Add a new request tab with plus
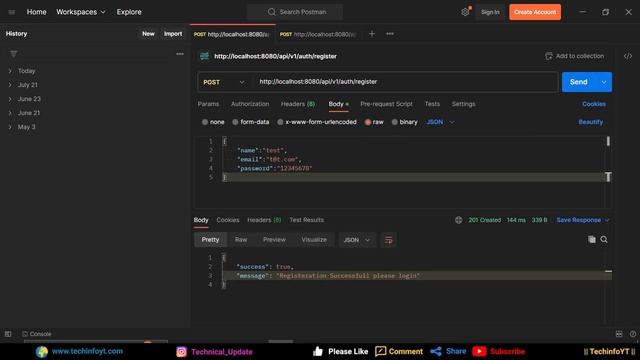Image resolution: width=640 pixels, height=360 pixels. pyautogui.click(x=372, y=34)
